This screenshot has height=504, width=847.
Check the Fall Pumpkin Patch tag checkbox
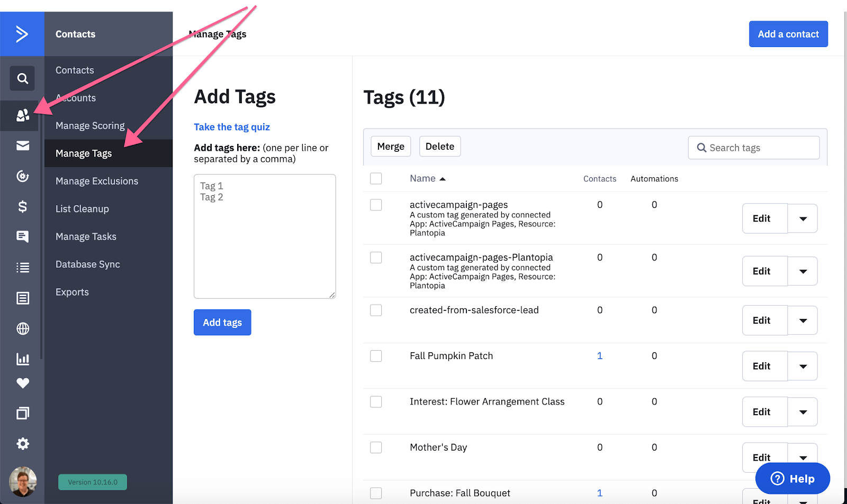tap(376, 356)
